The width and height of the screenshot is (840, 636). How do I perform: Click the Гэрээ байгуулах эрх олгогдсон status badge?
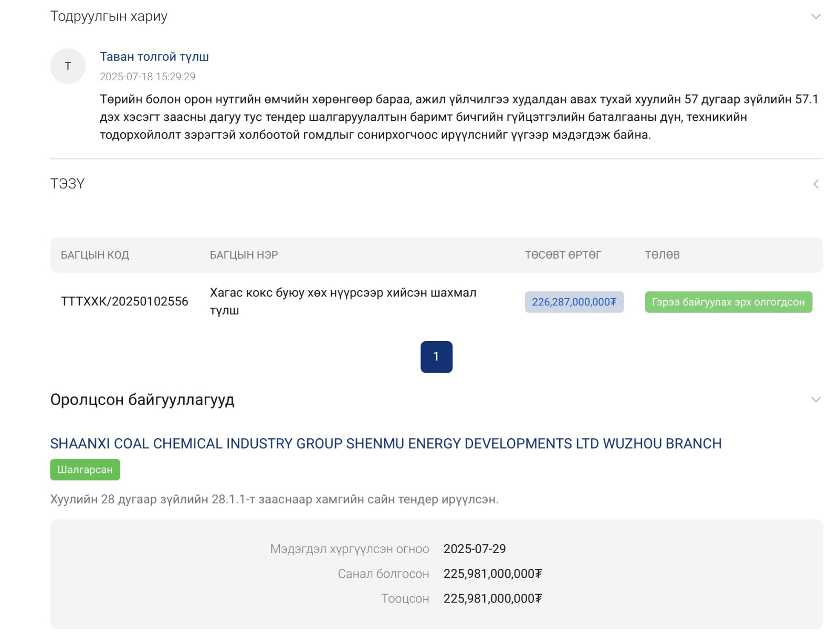728,302
